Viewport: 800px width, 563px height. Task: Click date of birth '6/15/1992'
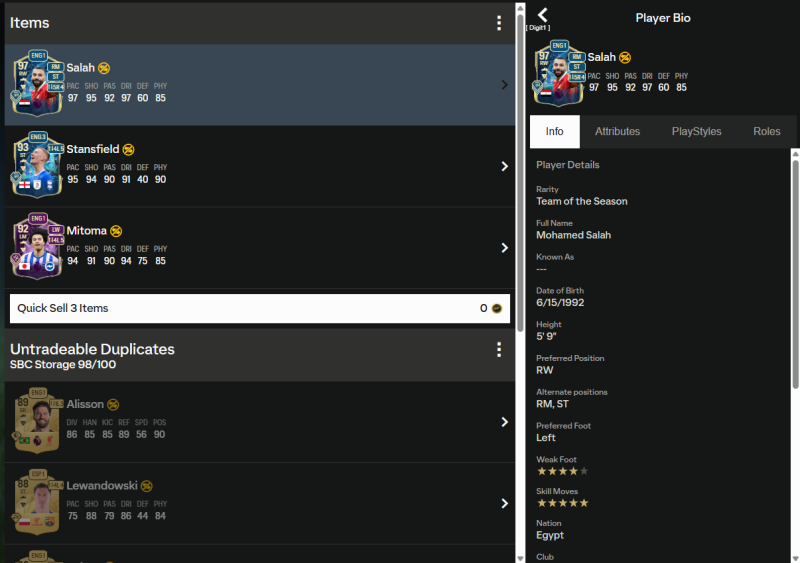(x=560, y=302)
